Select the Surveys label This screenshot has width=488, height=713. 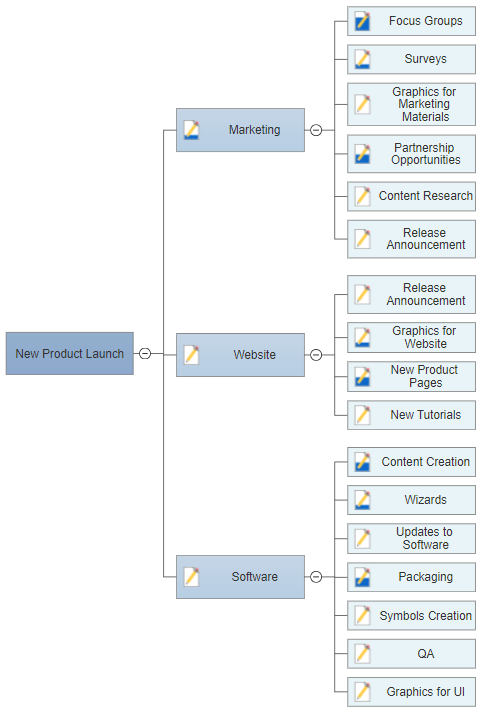tap(425, 59)
